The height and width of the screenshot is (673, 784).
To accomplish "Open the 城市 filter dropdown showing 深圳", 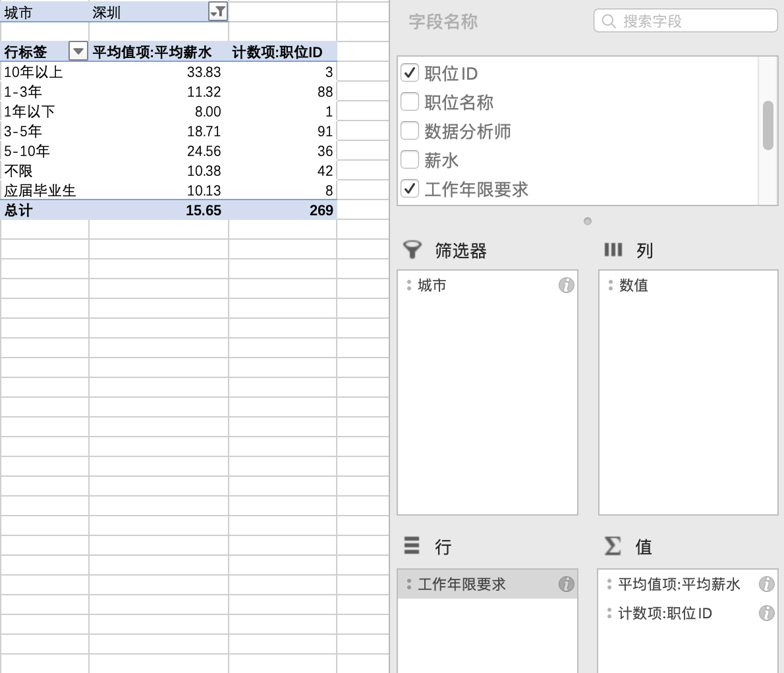I will tap(217, 12).
